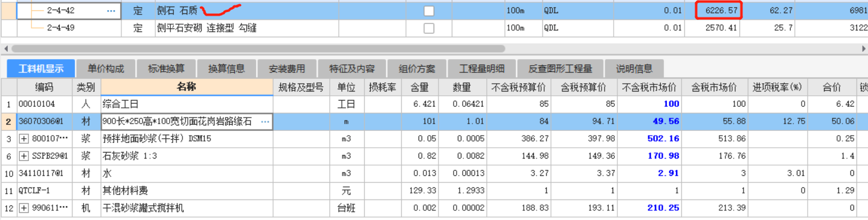
Task: Click the 数量 column header
Action: (462, 87)
